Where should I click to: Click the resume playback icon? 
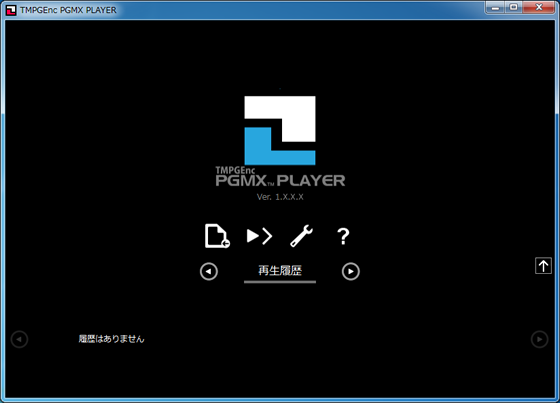[259, 236]
